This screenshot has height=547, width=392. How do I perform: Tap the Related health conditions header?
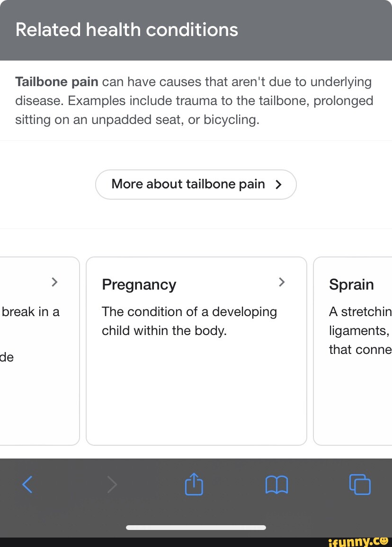pos(126,29)
